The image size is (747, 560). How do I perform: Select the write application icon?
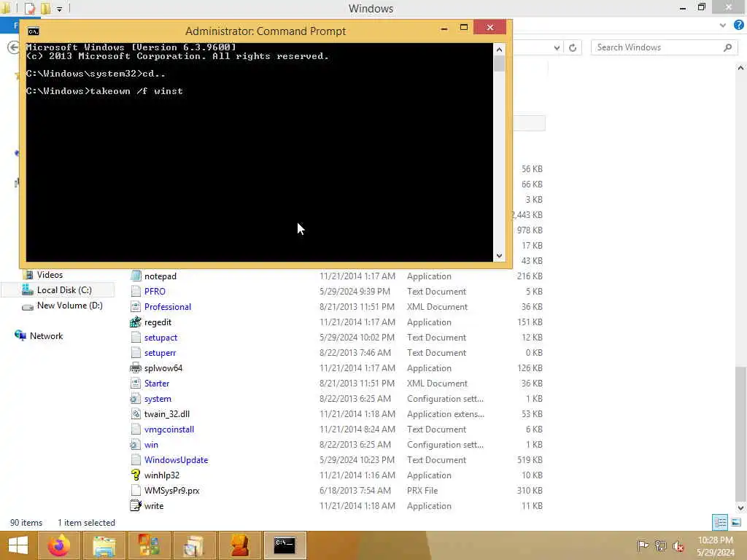click(136, 506)
